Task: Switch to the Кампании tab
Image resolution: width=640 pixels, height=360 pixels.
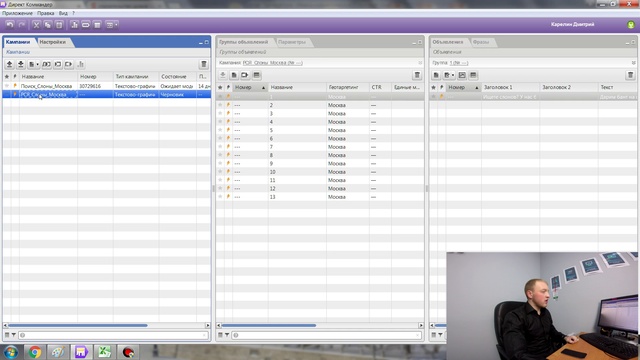Action: 18,42
